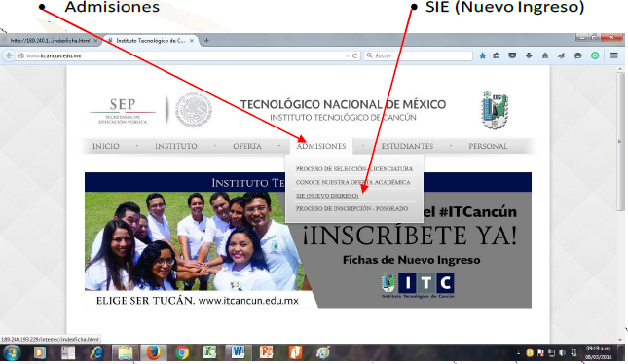
Task: Click the Pocket icon in Firefox toolbar
Action: click(512, 55)
